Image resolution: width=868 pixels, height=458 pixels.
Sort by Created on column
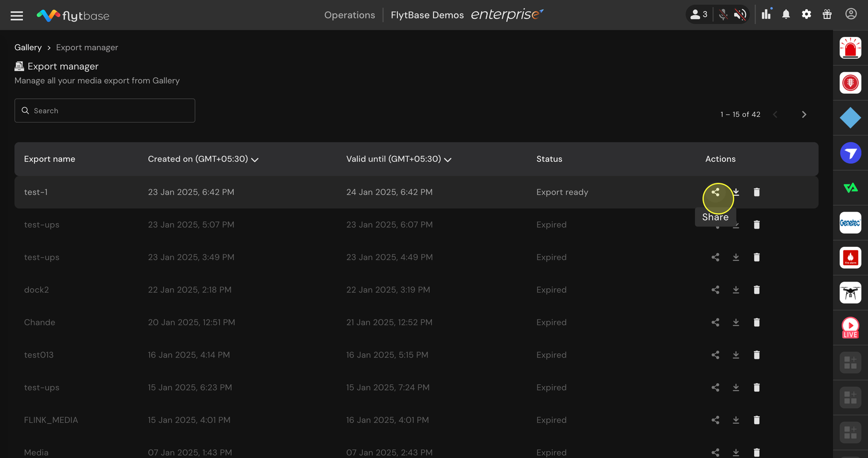tap(203, 159)
